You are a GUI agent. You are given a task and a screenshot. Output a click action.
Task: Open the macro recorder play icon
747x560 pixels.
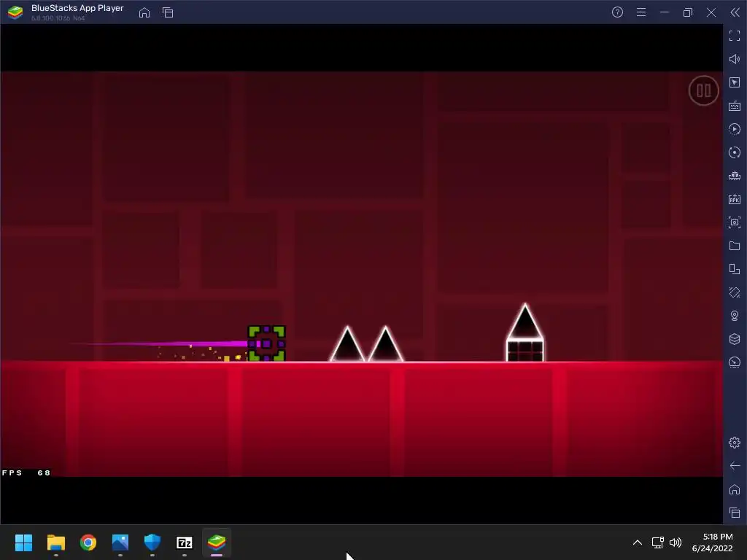click(x=735, y=129)
